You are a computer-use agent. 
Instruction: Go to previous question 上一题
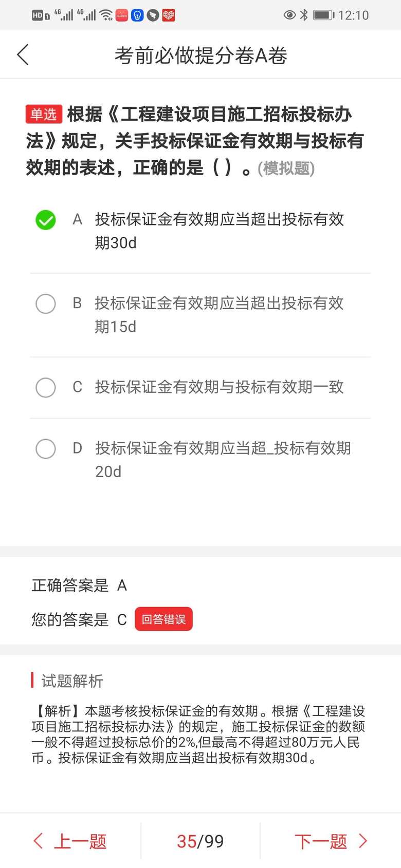click(80, 841)
